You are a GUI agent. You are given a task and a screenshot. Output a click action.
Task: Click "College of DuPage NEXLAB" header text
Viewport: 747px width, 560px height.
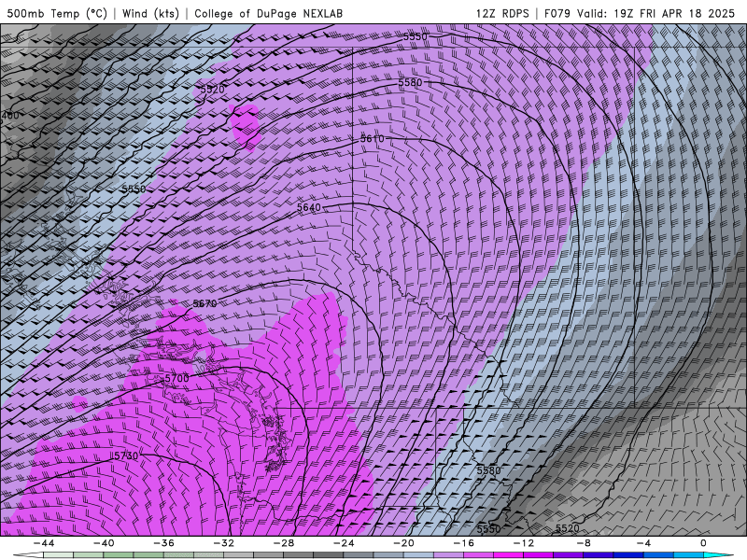coord(268,13)
